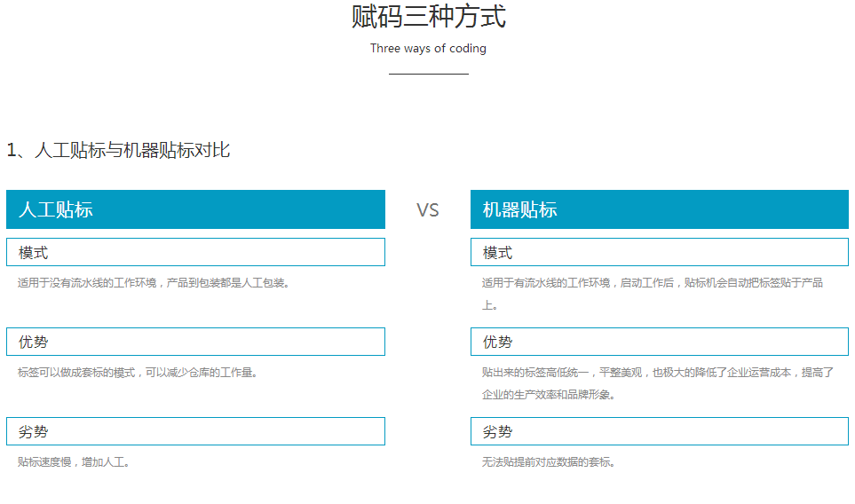Click the text 标签可以做成套标的模式
Image resolution: width=855 pixels, height=504 pixels.
pyautogui.click(x=76, y=373)
